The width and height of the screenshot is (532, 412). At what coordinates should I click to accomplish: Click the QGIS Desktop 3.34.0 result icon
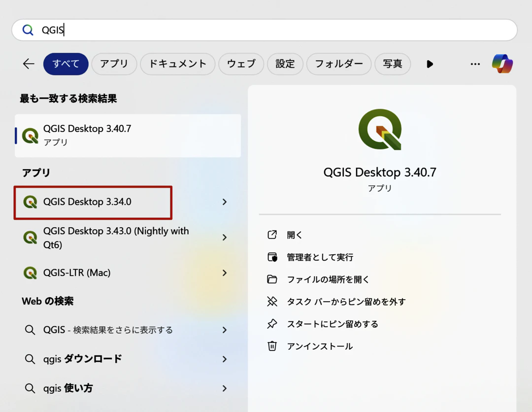click(x=31, y=202)
